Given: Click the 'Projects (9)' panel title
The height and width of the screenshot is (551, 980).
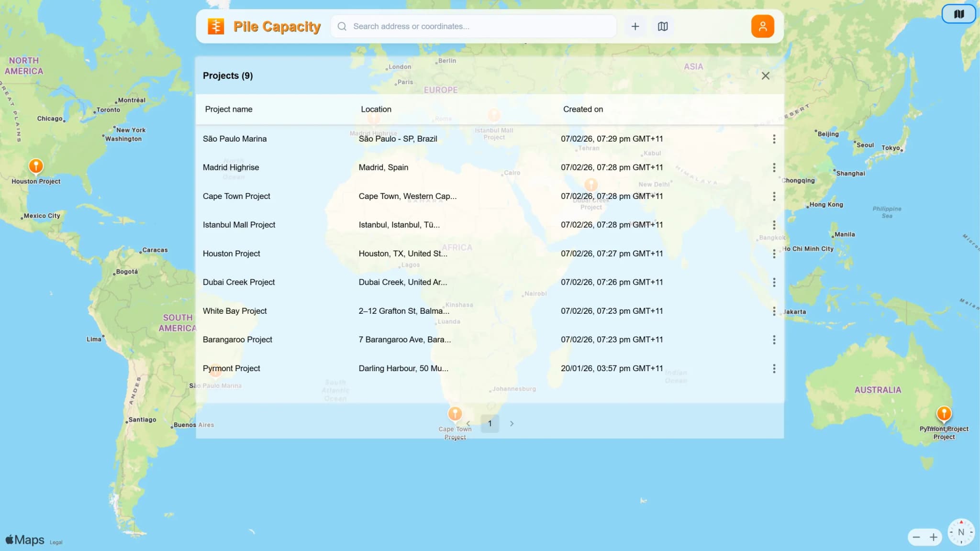Looking at the screenshot, I should coord(228,76).
